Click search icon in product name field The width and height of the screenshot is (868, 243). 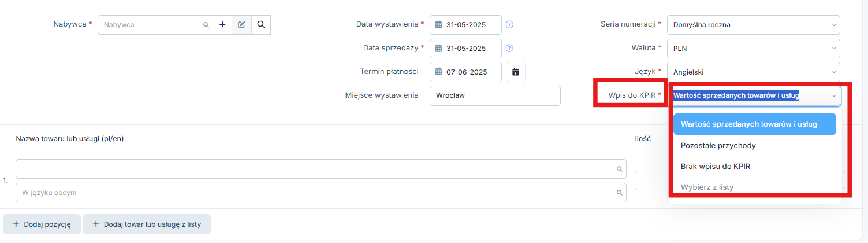click(x=620, y=169)
